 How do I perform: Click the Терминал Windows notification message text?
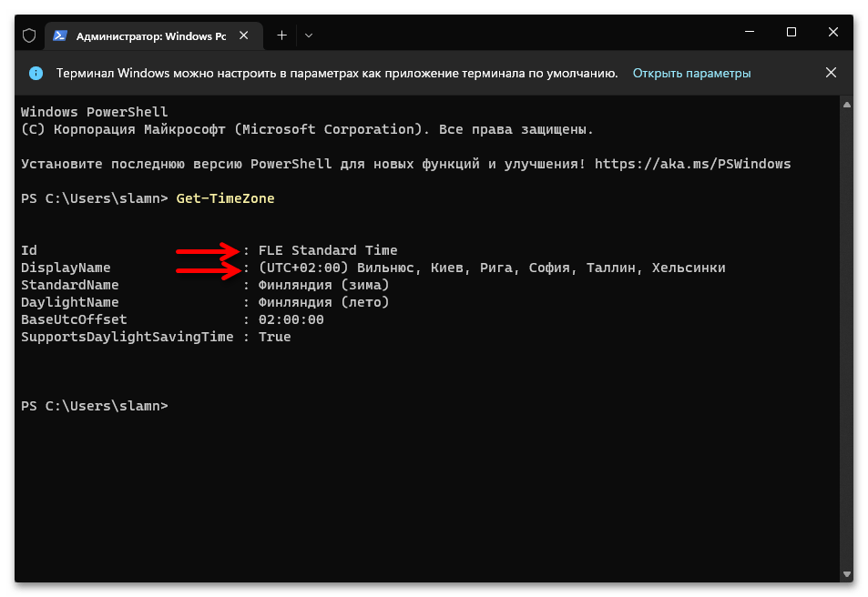337,73
